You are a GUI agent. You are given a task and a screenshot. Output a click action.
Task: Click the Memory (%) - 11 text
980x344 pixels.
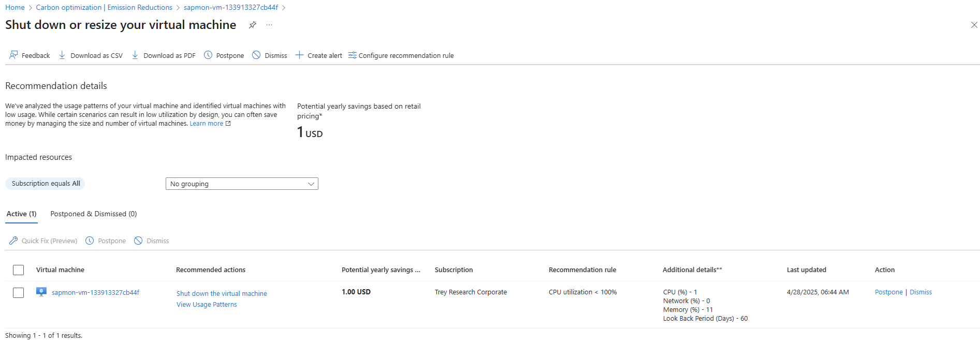[x=688, y=309]
